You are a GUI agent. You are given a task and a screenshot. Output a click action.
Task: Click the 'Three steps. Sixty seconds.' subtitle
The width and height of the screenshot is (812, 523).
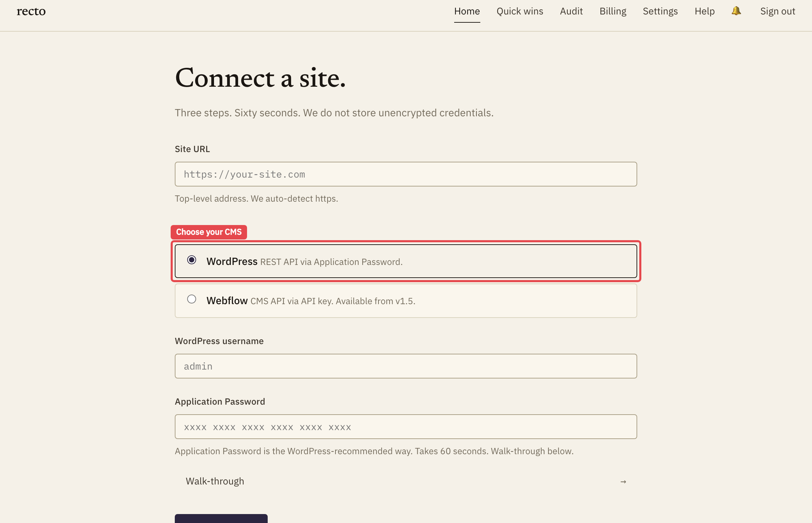pos(334,113)
